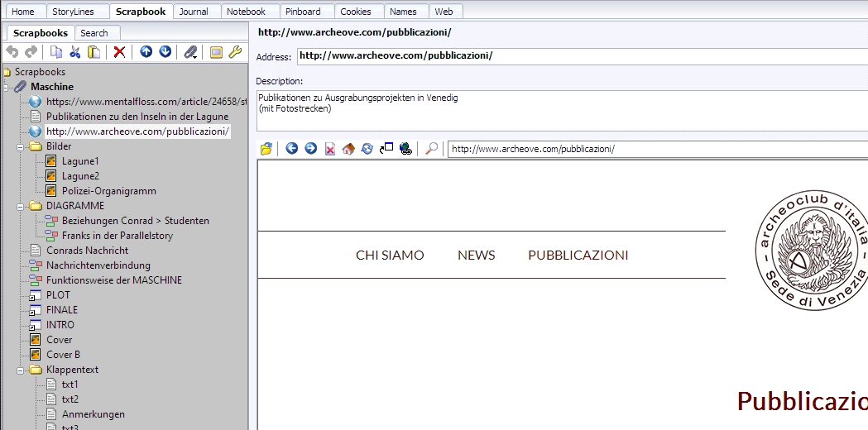Click the archeoclub d'italia logo
This screenshot has width=868, height=430.
tap(812, 250)
